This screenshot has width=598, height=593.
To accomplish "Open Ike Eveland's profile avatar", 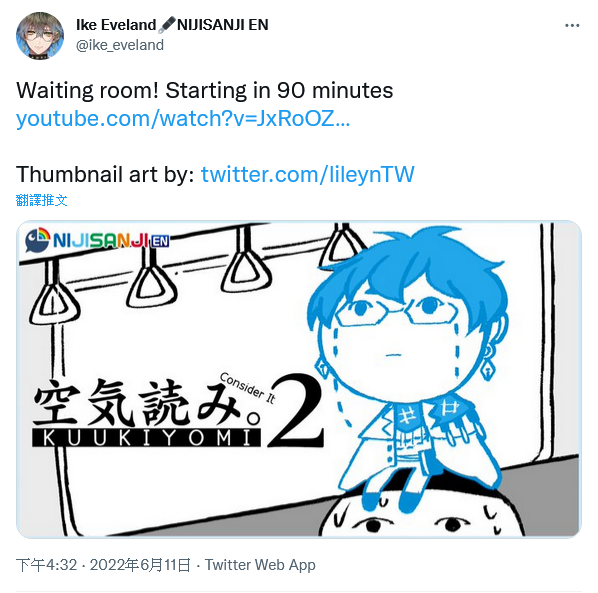I will tap(40, 36).
